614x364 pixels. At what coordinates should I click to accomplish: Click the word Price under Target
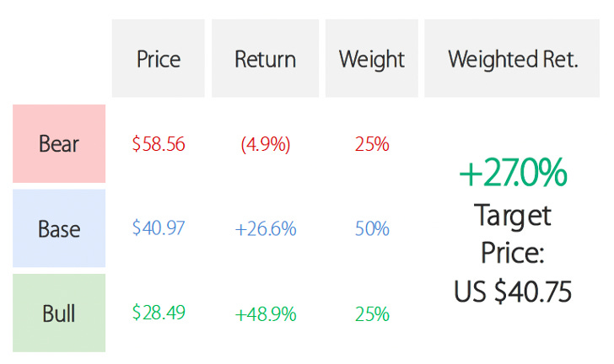[x=513, y=253]
